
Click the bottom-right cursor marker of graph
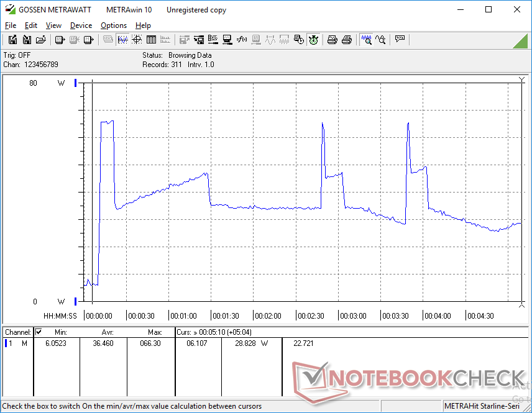522,305
